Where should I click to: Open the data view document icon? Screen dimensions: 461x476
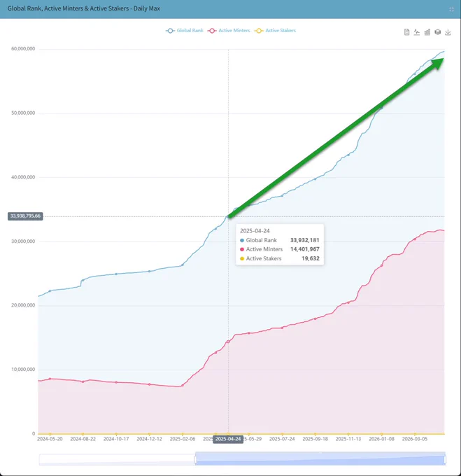[x=406, y=32]
